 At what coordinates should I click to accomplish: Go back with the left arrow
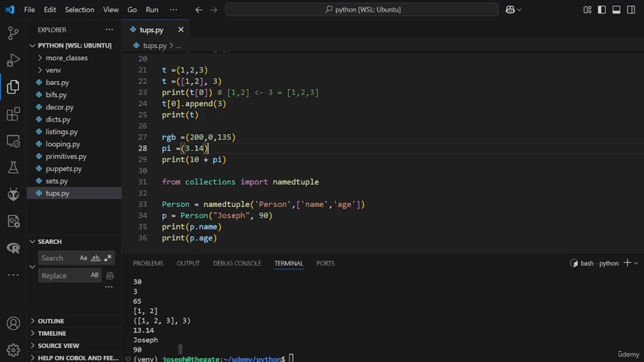click(x=199, y=10)
